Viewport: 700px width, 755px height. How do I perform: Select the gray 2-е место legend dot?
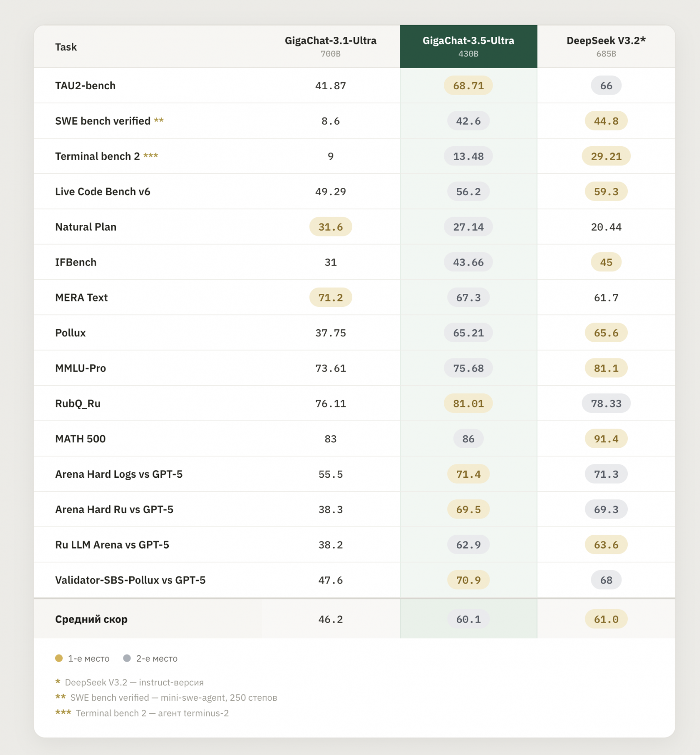tap(127, 658)
